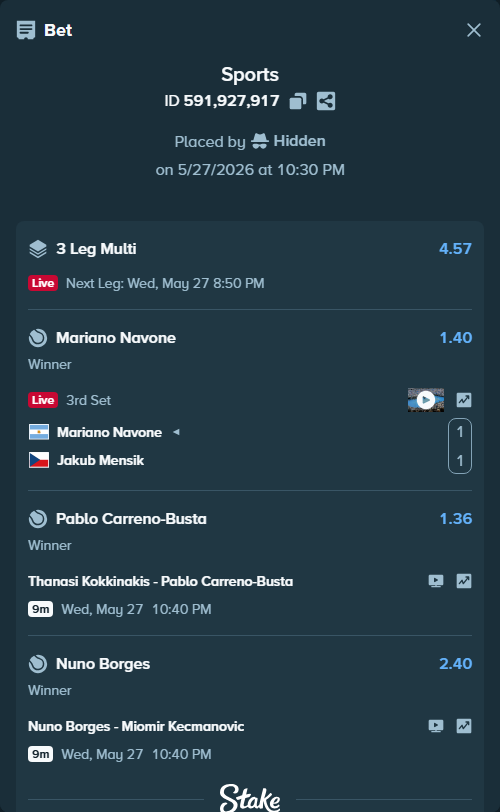Share the bet via share icon
The width and height of the screenshot is (500, 812).
326,101
